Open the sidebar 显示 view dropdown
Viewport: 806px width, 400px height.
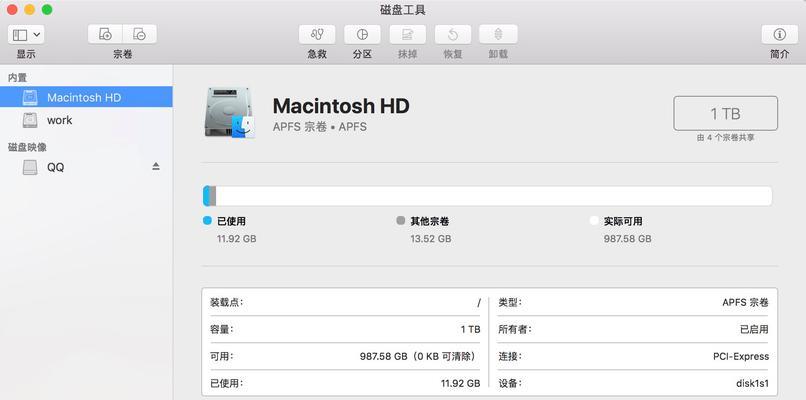tap(26, 35)
